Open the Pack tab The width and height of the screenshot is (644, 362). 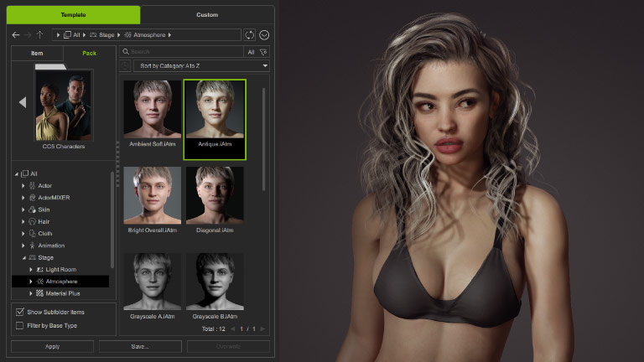[89, 54]
